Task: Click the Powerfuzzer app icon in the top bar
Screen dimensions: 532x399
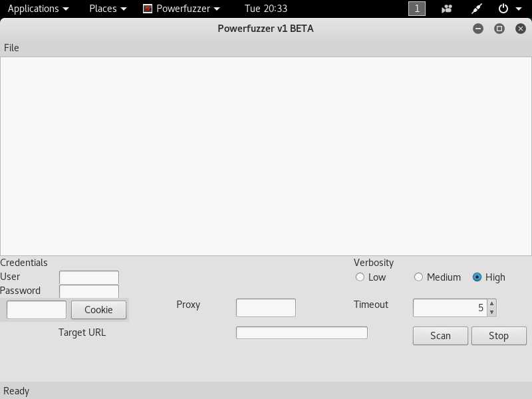Action: pyautogui.click(x=148, y=9)
